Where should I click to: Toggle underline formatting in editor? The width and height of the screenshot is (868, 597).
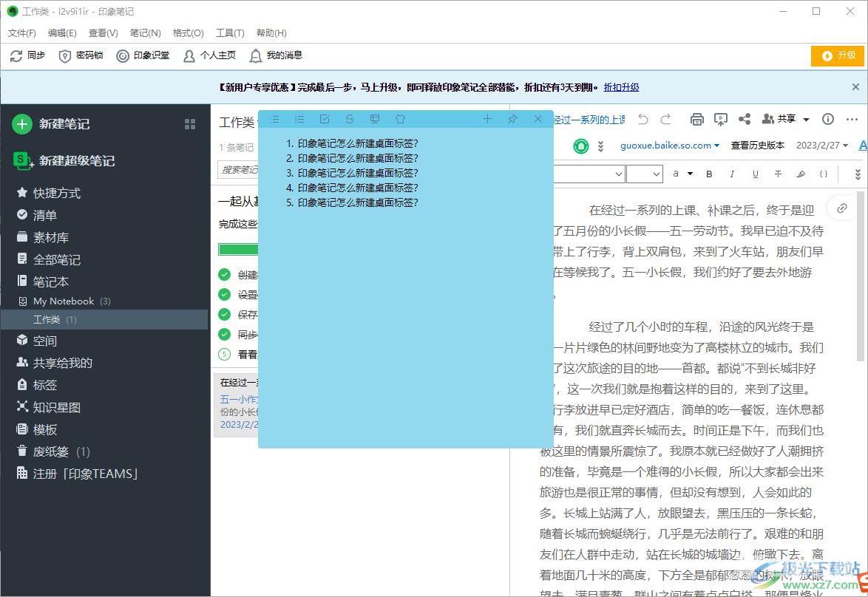755,174
